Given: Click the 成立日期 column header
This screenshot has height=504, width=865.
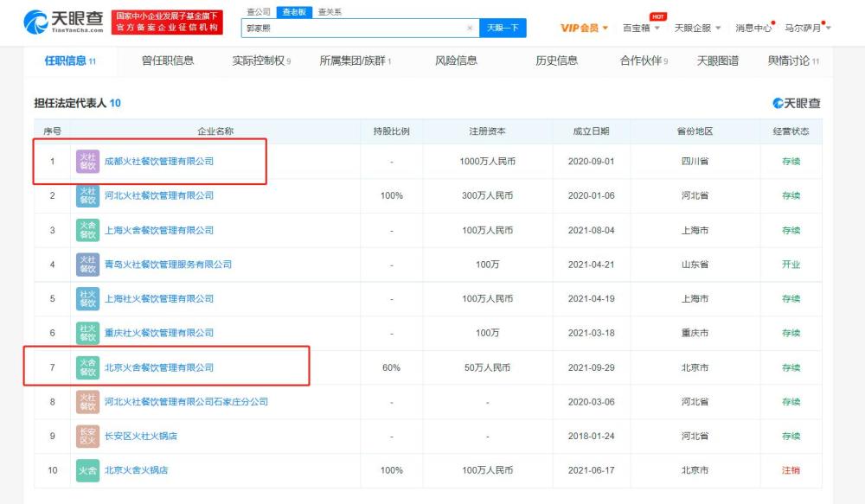Looking at the screenshot, I should click(591, 131).
